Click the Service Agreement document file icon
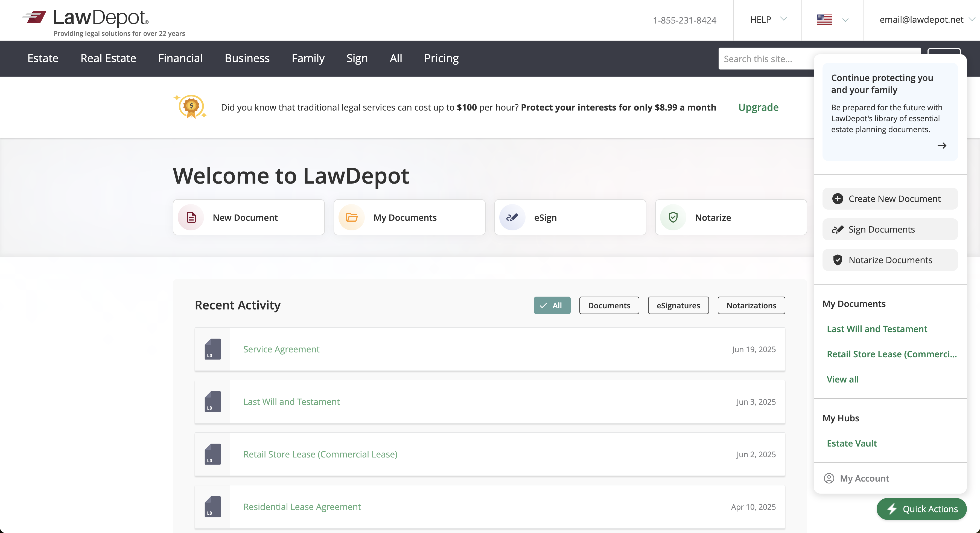 point(213,349)
